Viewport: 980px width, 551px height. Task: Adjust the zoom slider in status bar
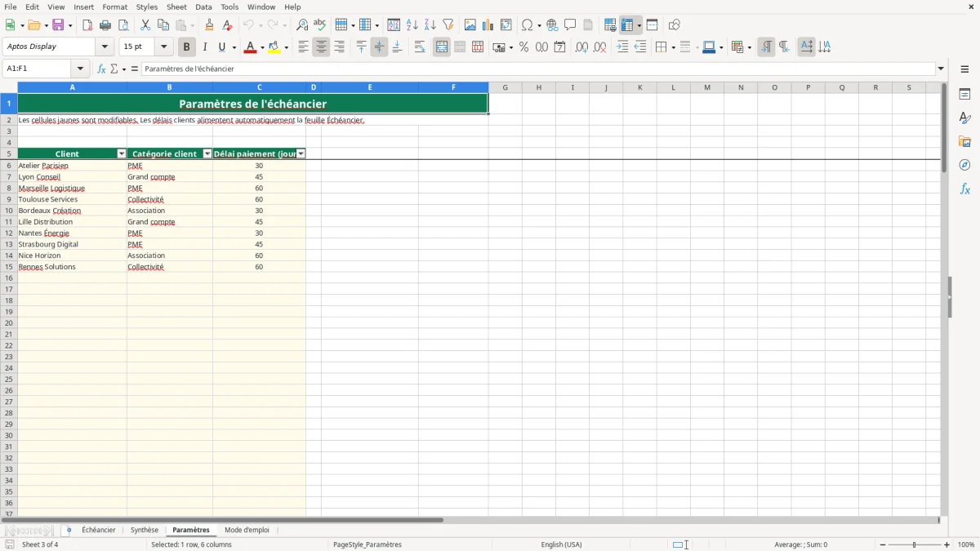pos(915,544)
